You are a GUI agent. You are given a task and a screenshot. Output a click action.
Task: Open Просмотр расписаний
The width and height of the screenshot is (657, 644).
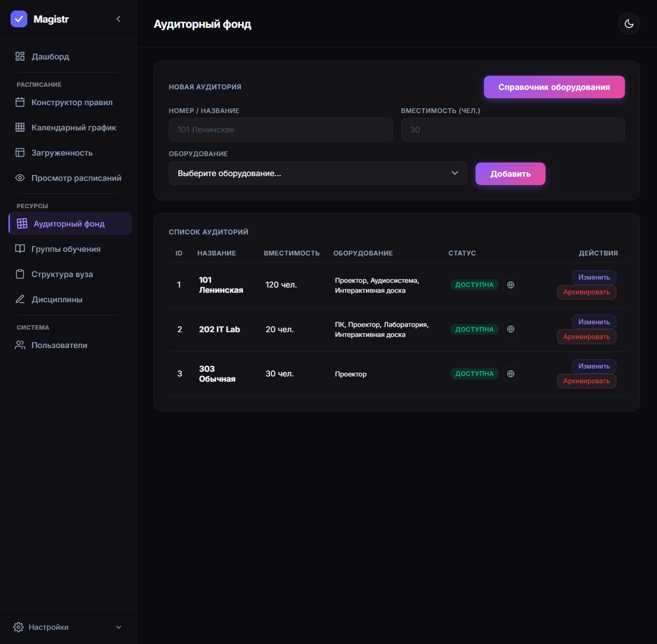tap(70, 178)
